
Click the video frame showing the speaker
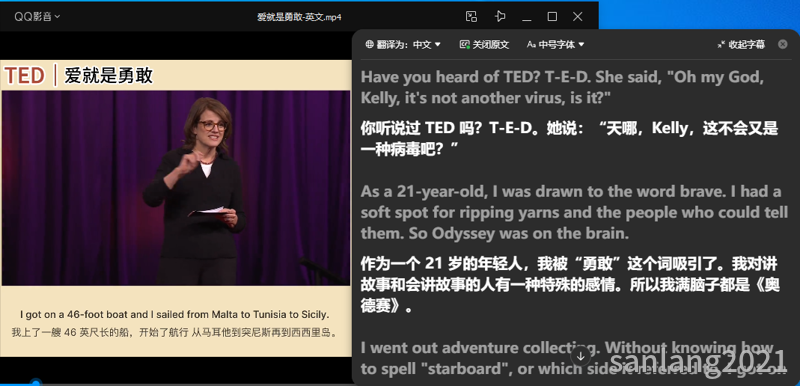[176, 188]
